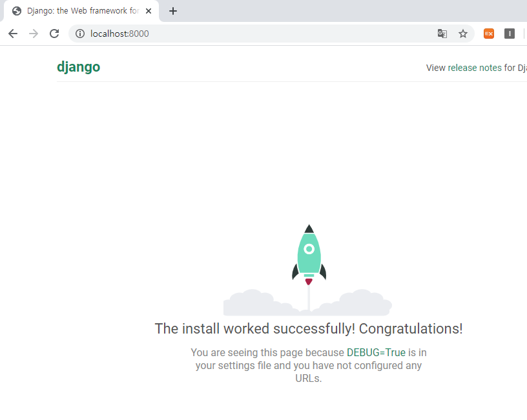Close the Django tab

click(149, 11)
